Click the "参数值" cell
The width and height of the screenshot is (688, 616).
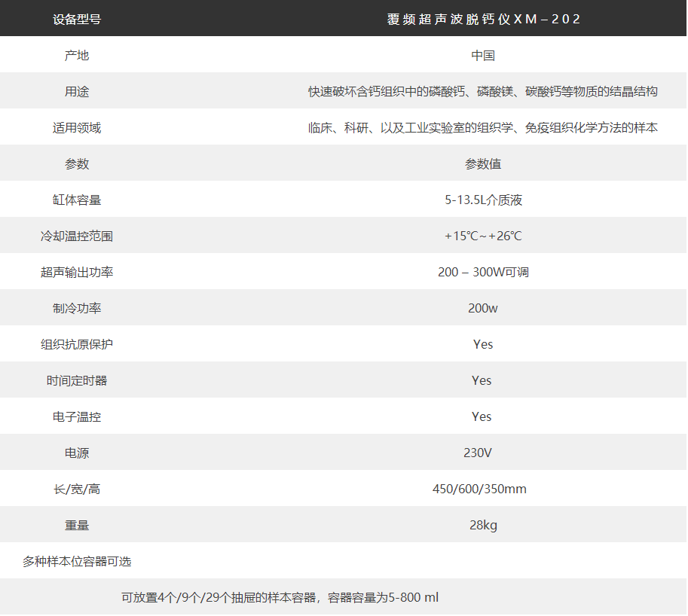click(x=483, y=164)
